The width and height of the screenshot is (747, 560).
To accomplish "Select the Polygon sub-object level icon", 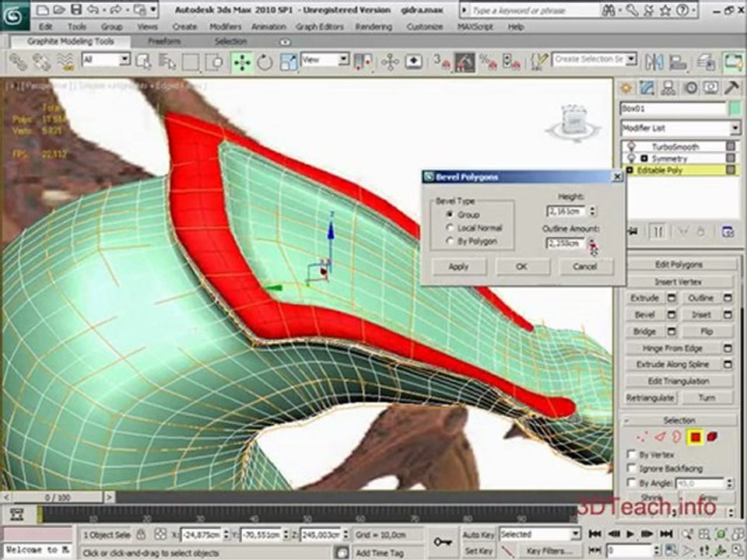I will 695,436.
